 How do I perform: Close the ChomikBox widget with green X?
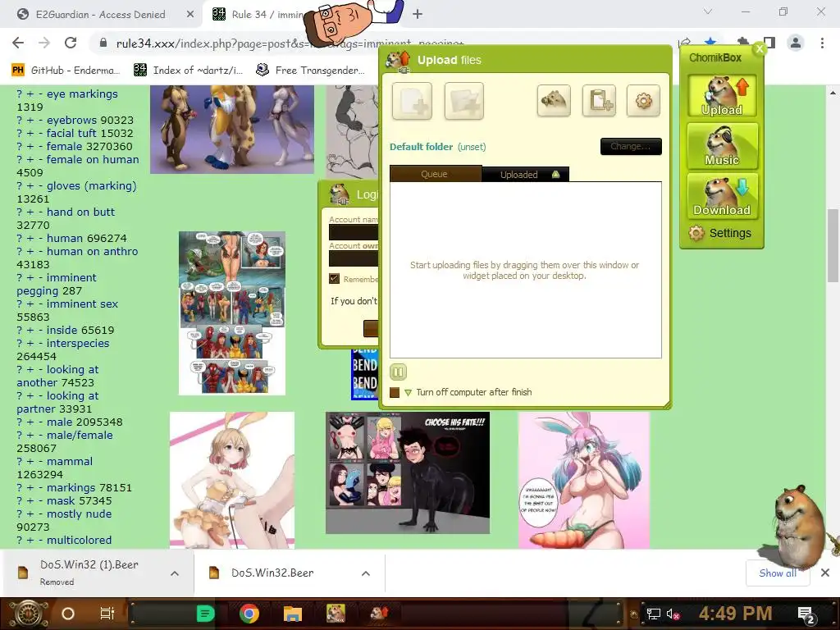tap(759, 48)
